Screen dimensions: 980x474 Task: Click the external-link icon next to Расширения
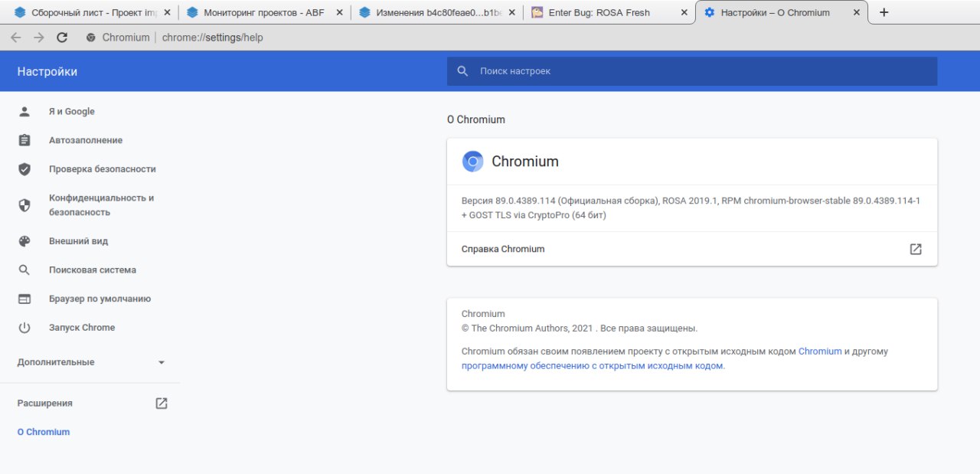coord(162,404)
